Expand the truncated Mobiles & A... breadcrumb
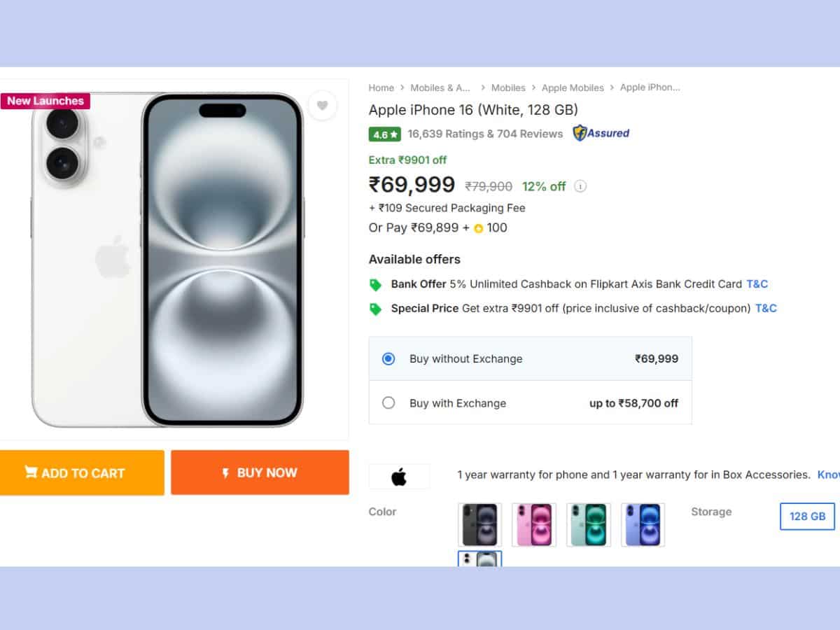840x630 pixels. [x=440, y=87]
